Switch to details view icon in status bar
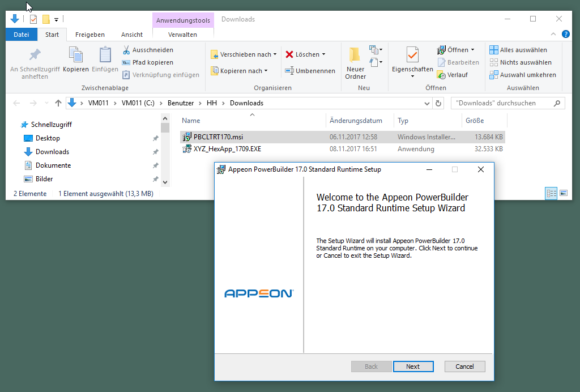580x392 pixels. pyautogui.click(x=551, y=193)
